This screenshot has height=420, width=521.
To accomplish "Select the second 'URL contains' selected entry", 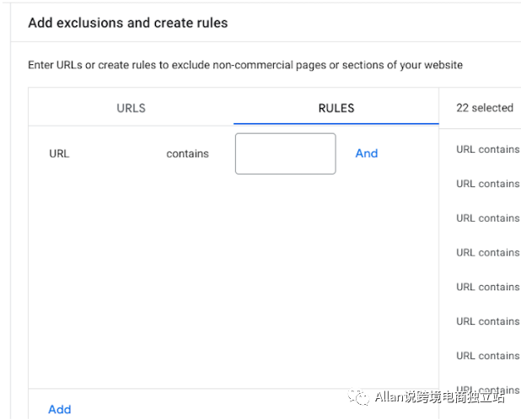I will (487, 184).
